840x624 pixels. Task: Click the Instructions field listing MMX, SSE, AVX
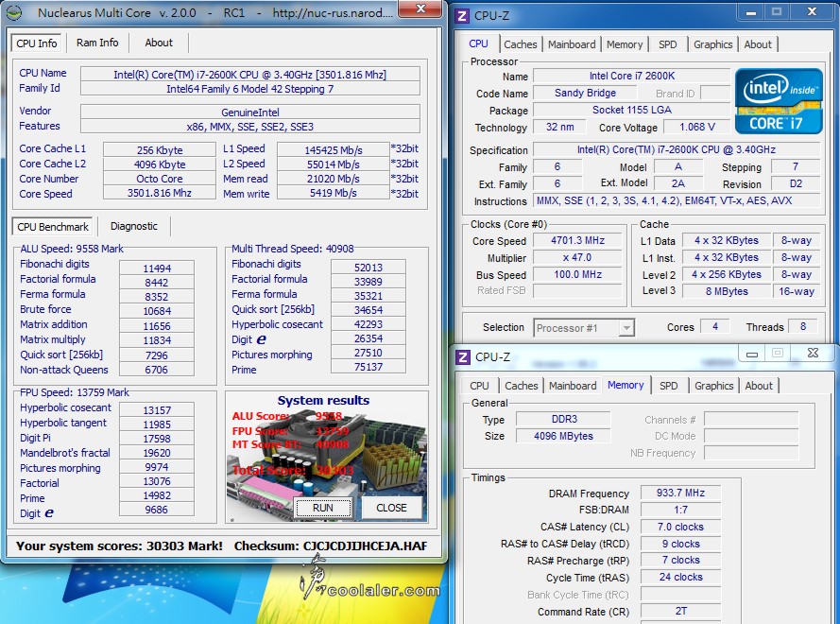(677, 201)
